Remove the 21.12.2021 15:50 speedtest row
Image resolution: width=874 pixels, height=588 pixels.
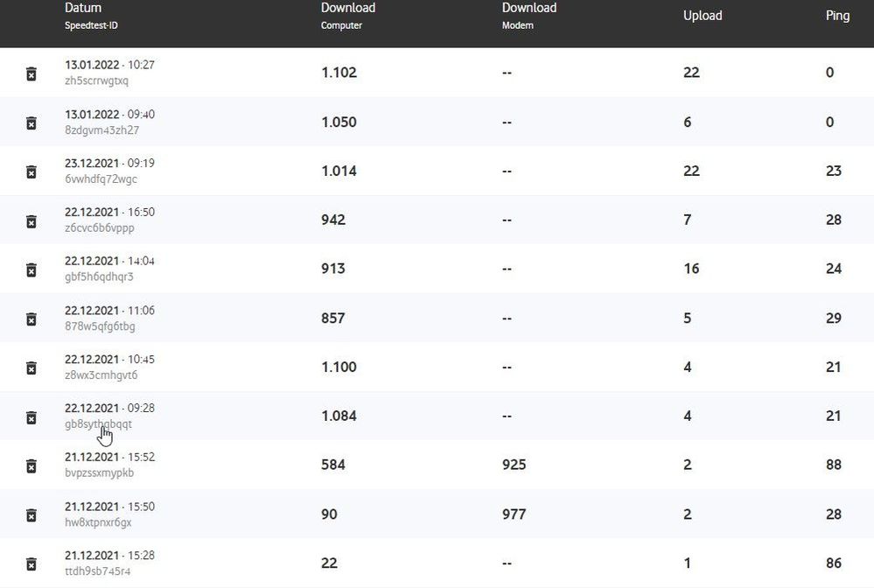pyautogui.click(x=31, y=514)
